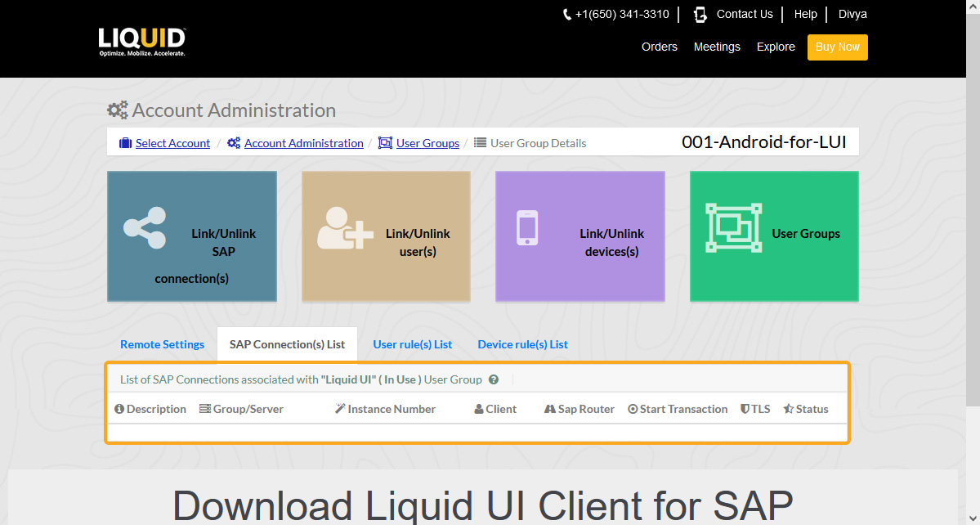The width and height of the screenshot is (980, 525).
Task: Click the phone number +1(650) 341-3310
Action: [622, 15]
